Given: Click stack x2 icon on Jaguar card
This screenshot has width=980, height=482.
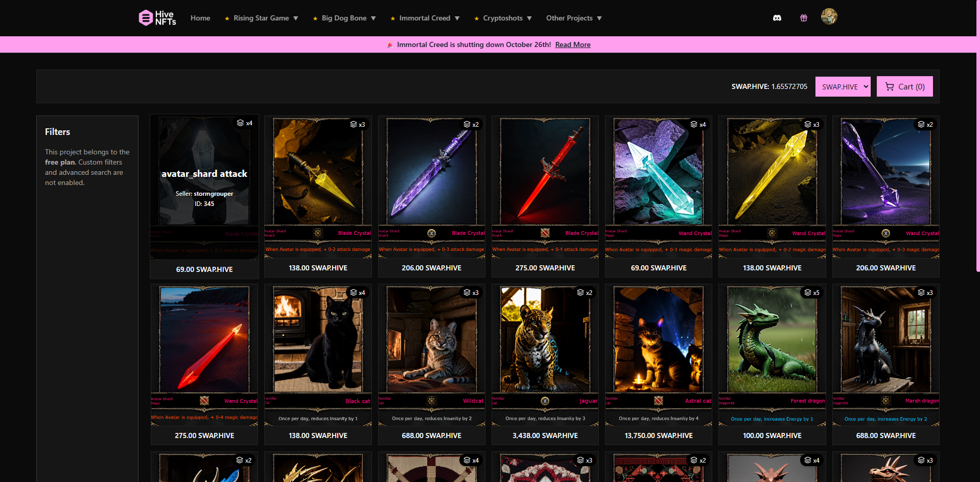Looking at the screenshot, I should click(x=580, y=292).
